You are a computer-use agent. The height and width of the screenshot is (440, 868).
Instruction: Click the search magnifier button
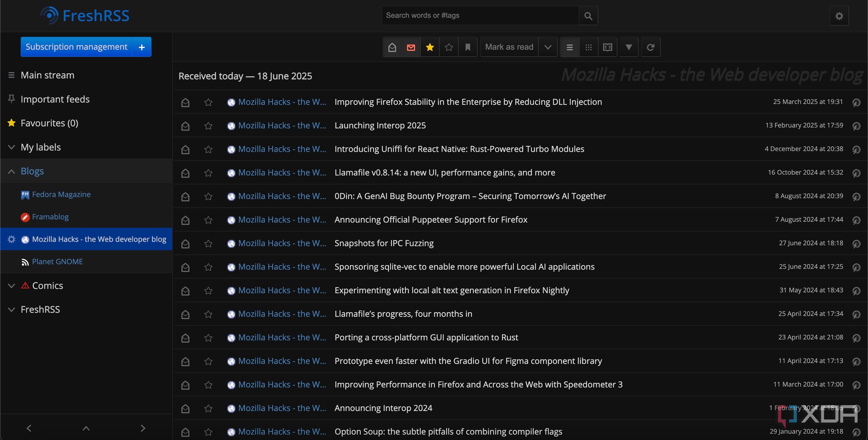click(x=588, y=16)
